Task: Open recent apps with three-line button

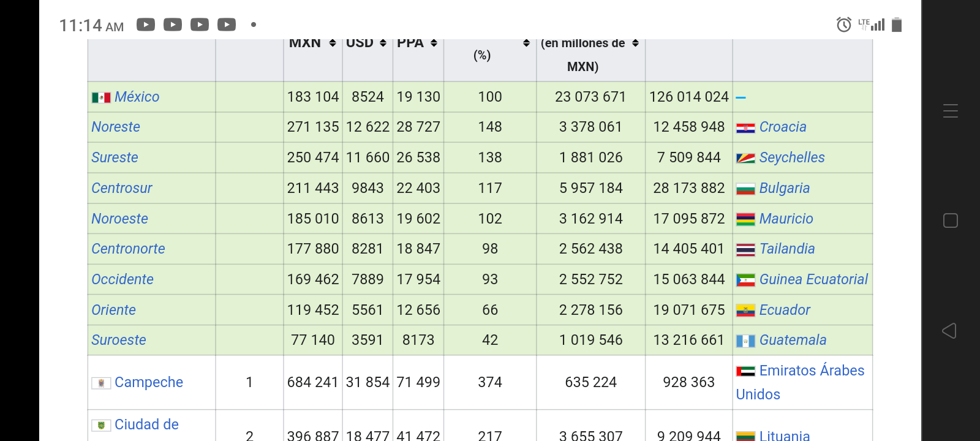Action: tap(951, 111)
